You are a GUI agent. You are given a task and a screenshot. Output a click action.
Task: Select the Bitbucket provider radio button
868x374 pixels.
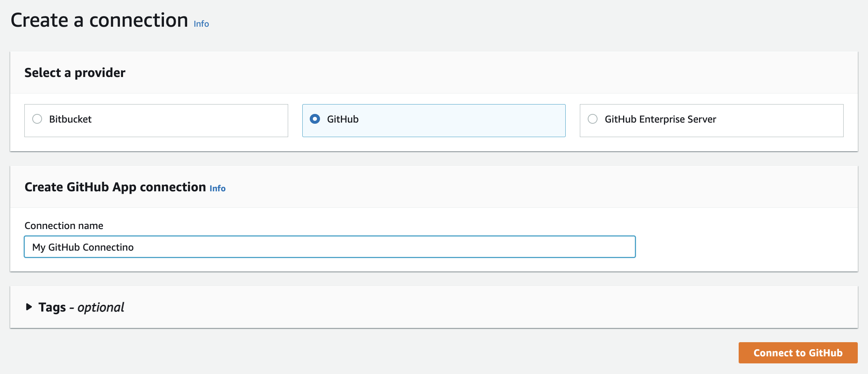[x=37, y=119]
